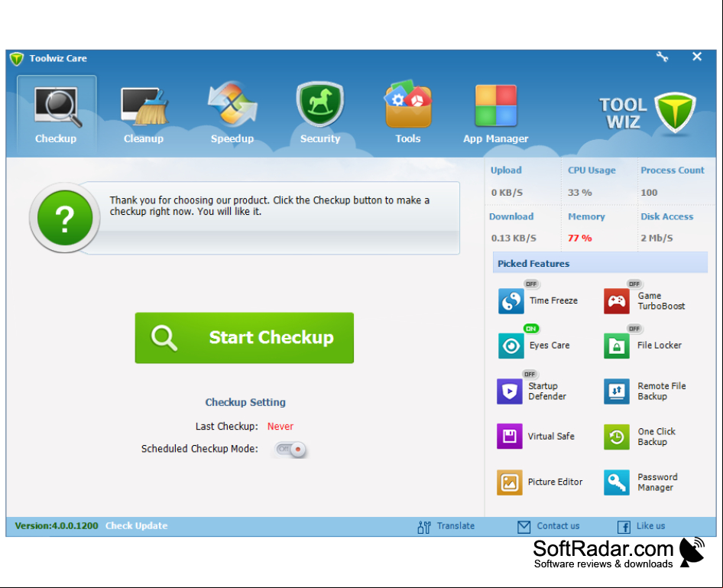The width and height of the screenshot is (723, 588).
Task: Open the Virtual Safe icon
Action: (510, 437)
